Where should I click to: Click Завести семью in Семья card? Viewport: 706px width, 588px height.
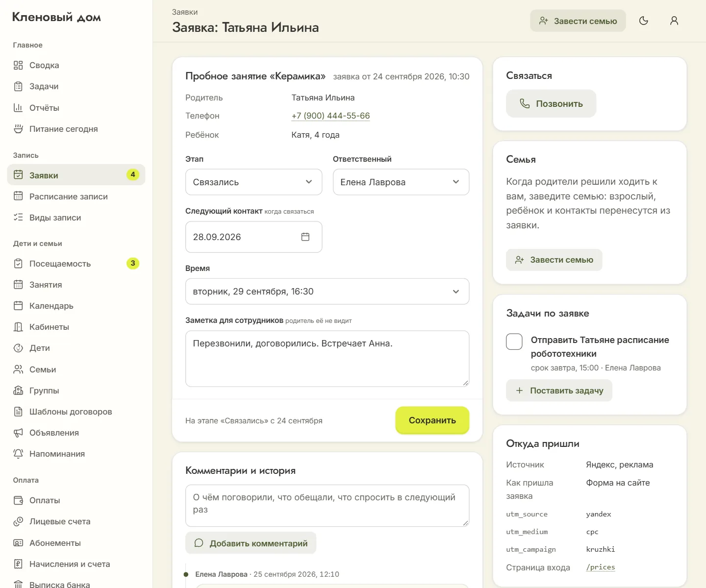554,260
